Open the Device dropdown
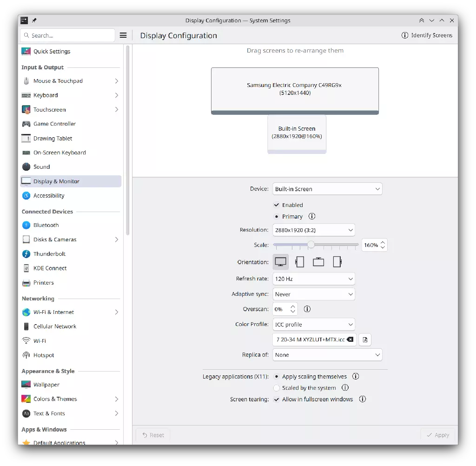This screenshot has height=466, width=476. tap(327, 189)
